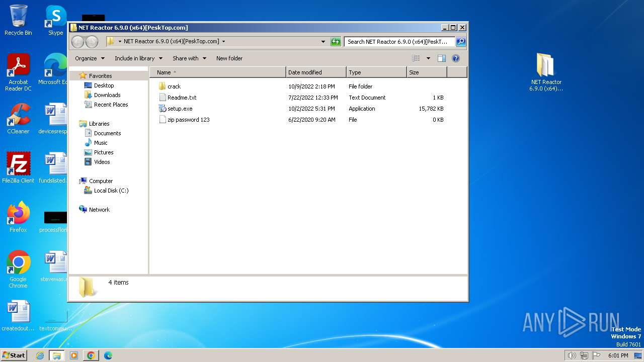
Task: Select the setup.exe application icon
Action: coord(162,109)
